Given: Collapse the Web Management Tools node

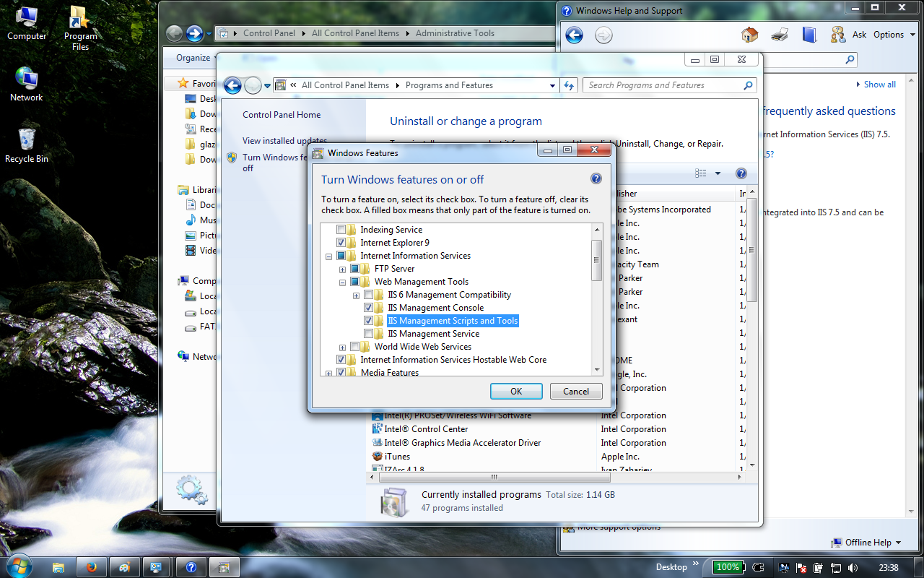Looking at the screenshot, I should (342, 282).
